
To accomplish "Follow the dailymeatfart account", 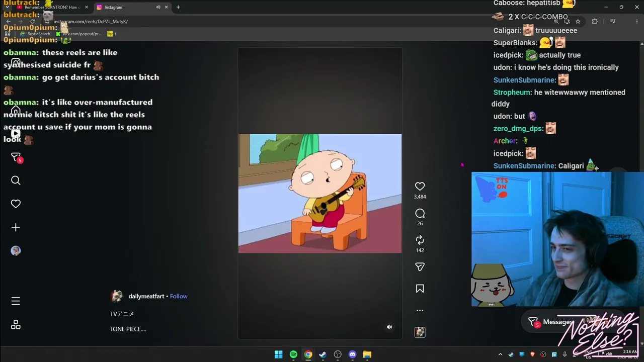I will pos(179,296).
